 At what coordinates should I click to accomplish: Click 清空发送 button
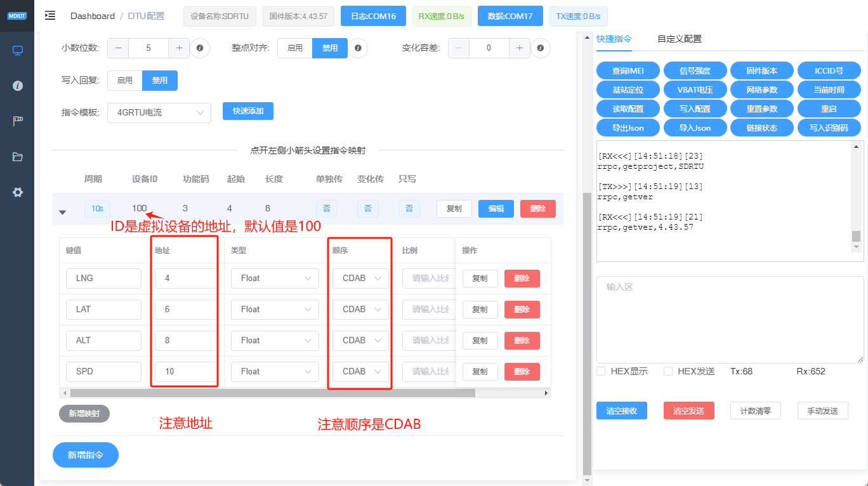(x=689, y=410)
